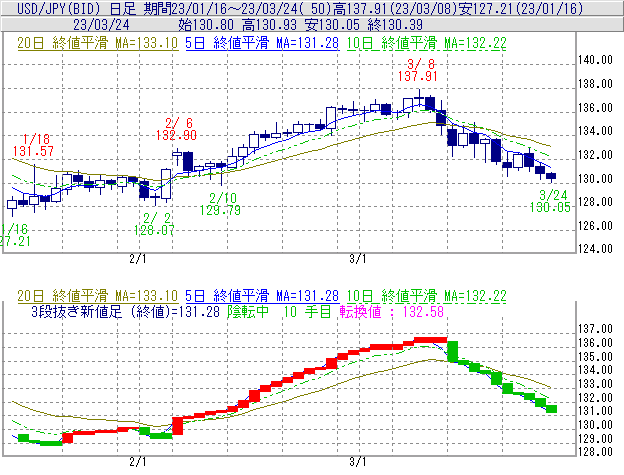Select the 2/2 low label 128.07

(158, 229)
